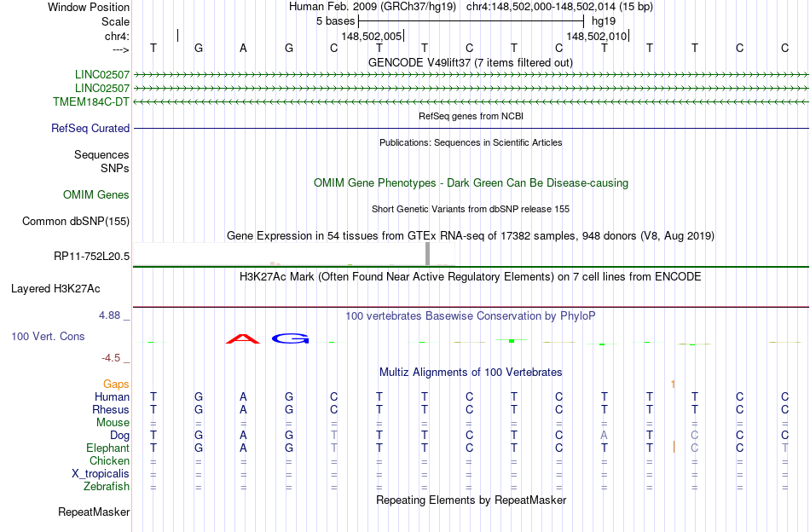Click the Sequences track label
Image resolution: width=810 pixels, height=532 pixels.
pos(101,154)
